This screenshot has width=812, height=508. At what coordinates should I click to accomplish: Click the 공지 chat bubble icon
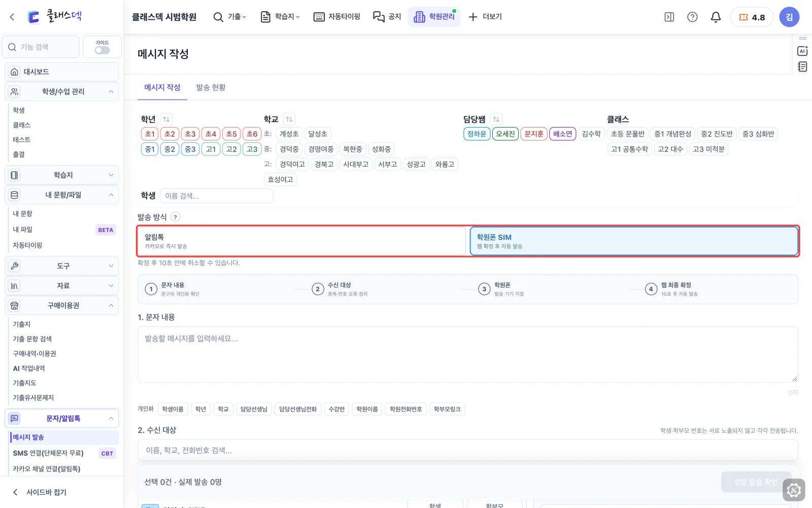(379, 17)
